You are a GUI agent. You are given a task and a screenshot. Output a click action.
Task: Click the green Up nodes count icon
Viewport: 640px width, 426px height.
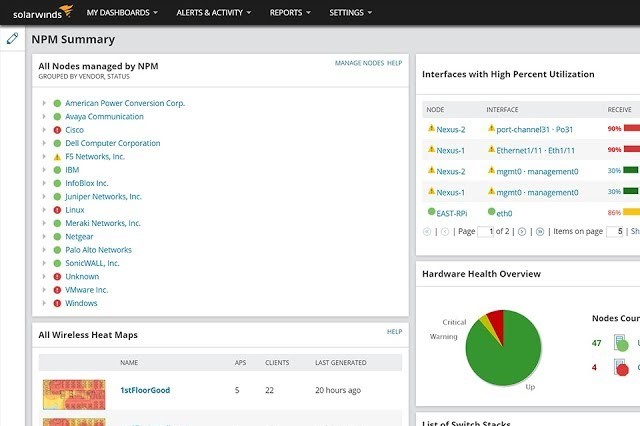coord(621,343)
